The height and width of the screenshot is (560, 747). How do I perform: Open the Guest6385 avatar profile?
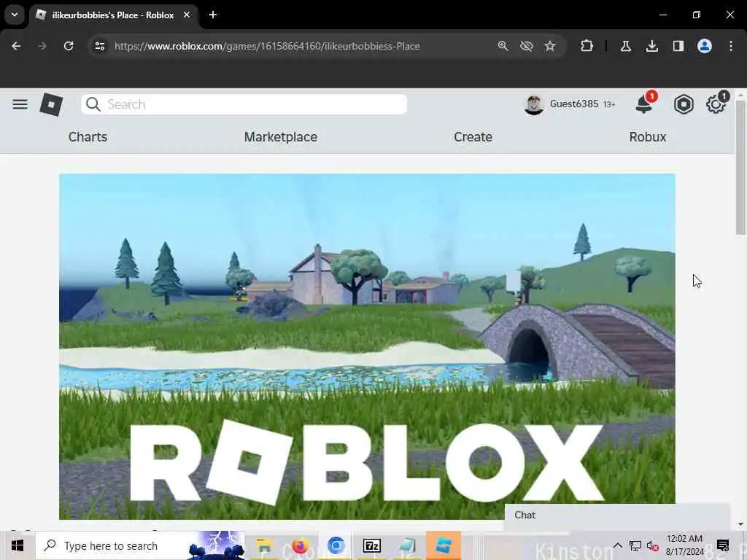(533, 104)
